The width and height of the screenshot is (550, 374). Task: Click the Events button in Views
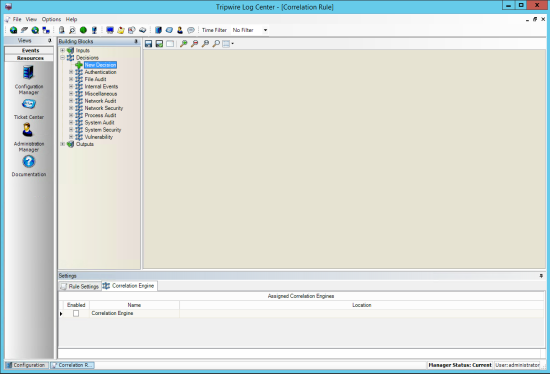29,51
